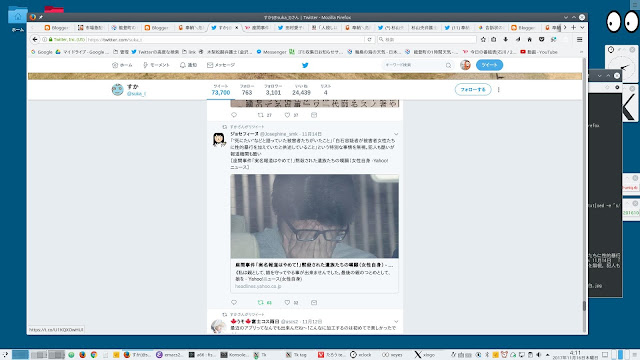Viewport: 640px width, 360px height.
Task: Open profile フォロワー 3,101 tab
Action: (273, 90)
